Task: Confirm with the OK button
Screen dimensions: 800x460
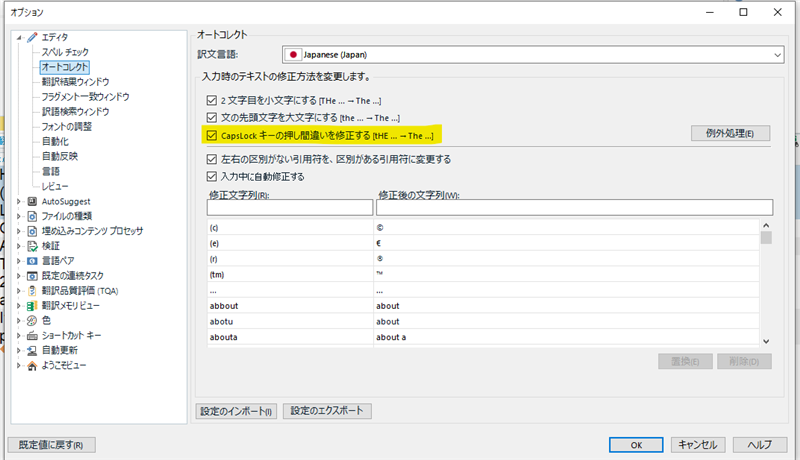Action: [636, 445]
